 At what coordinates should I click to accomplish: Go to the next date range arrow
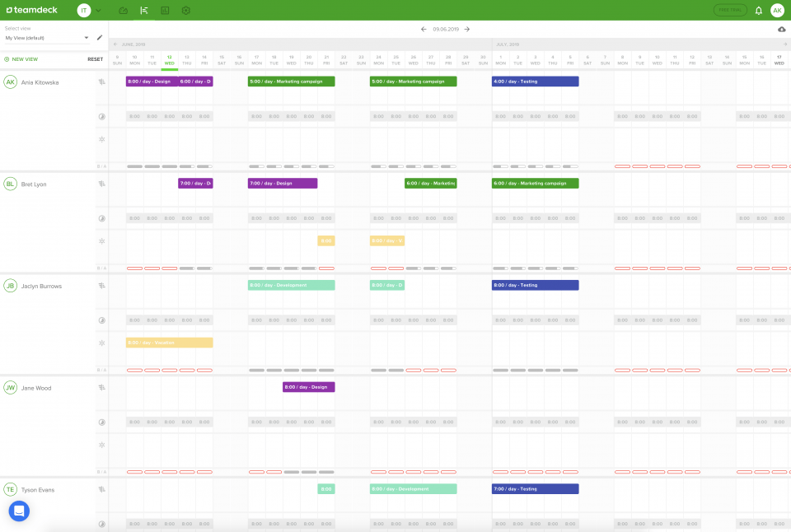[x=467, y=30]
